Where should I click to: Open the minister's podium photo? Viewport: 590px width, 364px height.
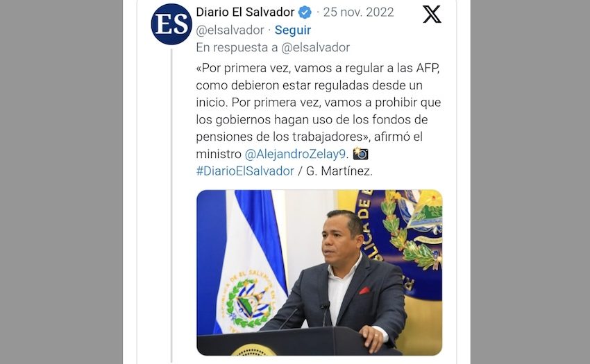pos(319,272)
